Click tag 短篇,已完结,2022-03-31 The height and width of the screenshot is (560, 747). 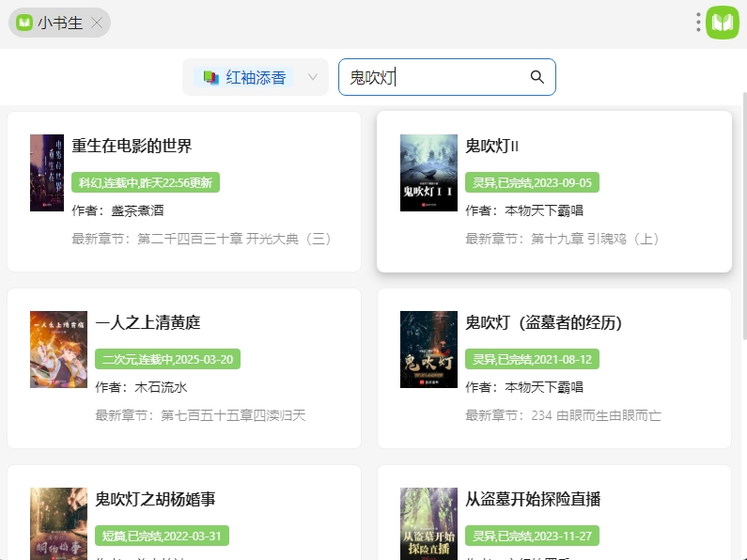coord(162,536)
